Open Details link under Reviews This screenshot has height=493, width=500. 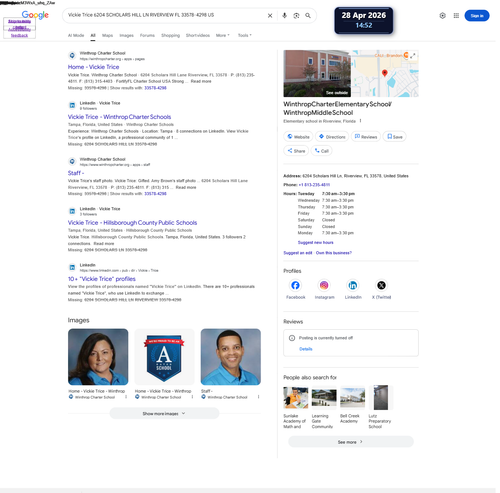[x=306, y=349]
